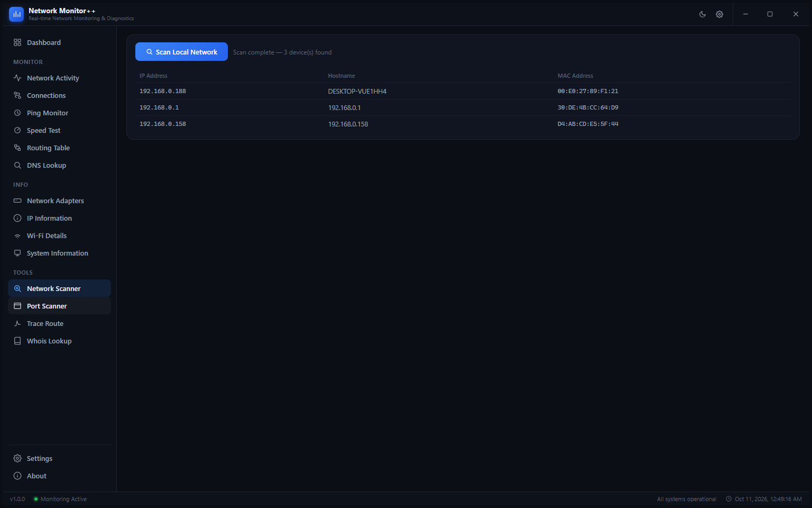Image resolution: width=812 pixels, height=508 pixels.
Task: Click the Network Monitor++ app logo
Action: click(x=16, y=14)
